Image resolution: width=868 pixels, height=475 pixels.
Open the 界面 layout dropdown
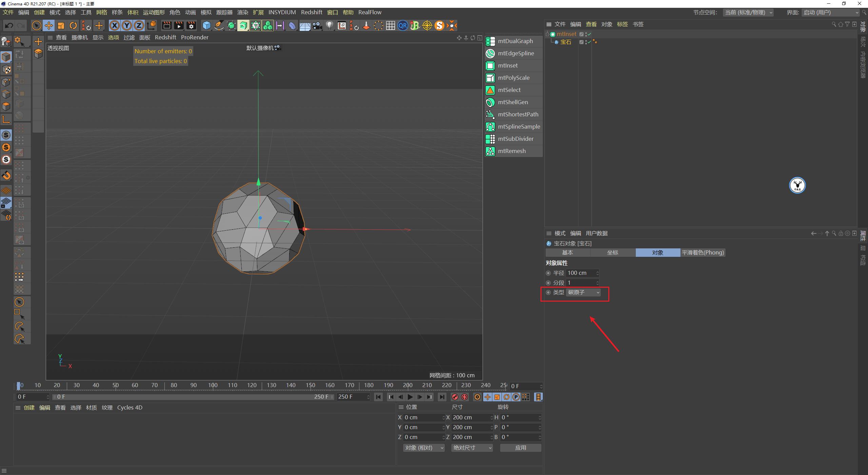coord(831,12)
